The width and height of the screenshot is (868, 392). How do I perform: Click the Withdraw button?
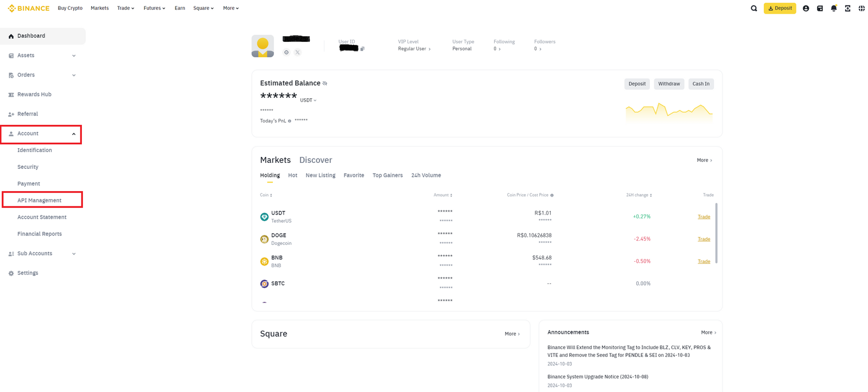click(669, 84)
